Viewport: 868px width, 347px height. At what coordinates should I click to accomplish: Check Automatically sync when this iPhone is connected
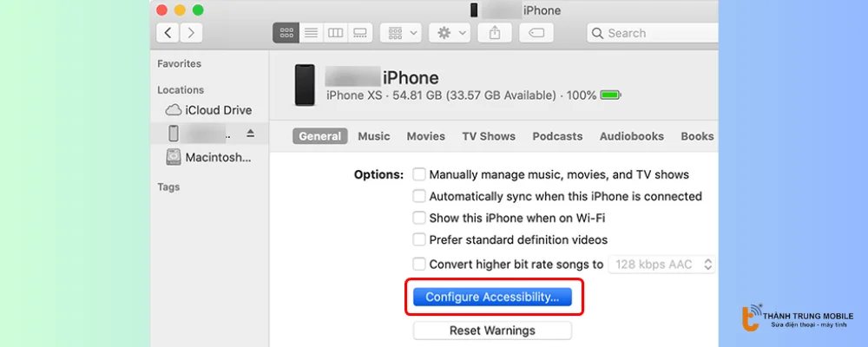pyautogui.click(x=419, y=196)
